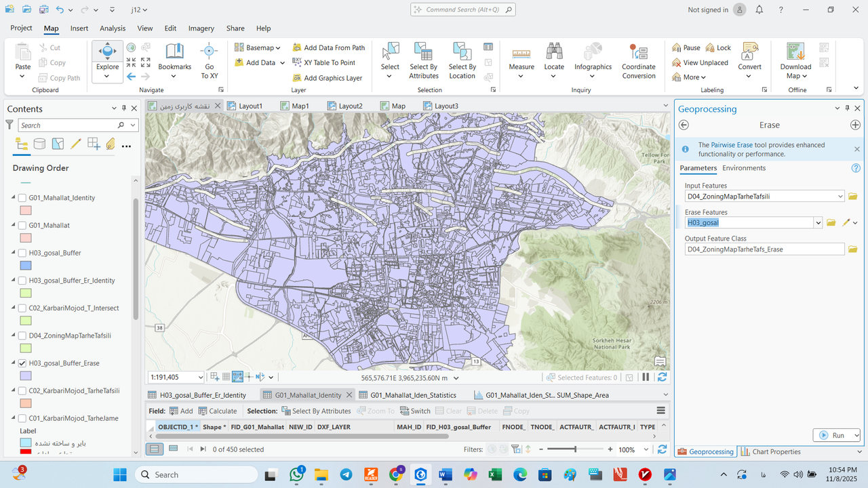Click View Unplaced labels
This screenshot has width=868, height=488.
(700, 62)
